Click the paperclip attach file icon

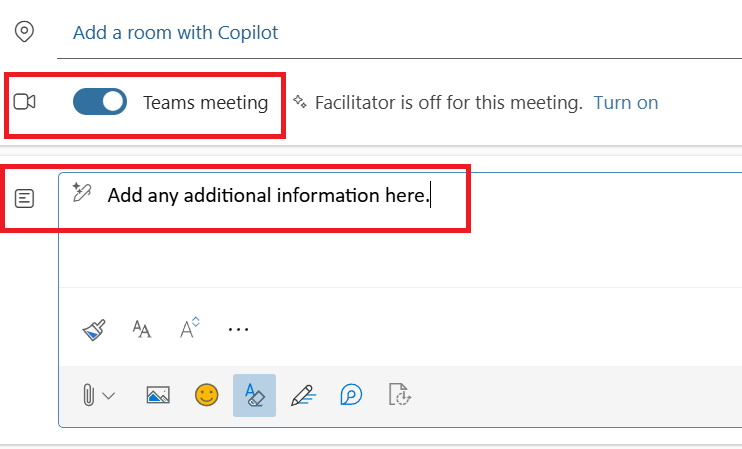[89, 395]
